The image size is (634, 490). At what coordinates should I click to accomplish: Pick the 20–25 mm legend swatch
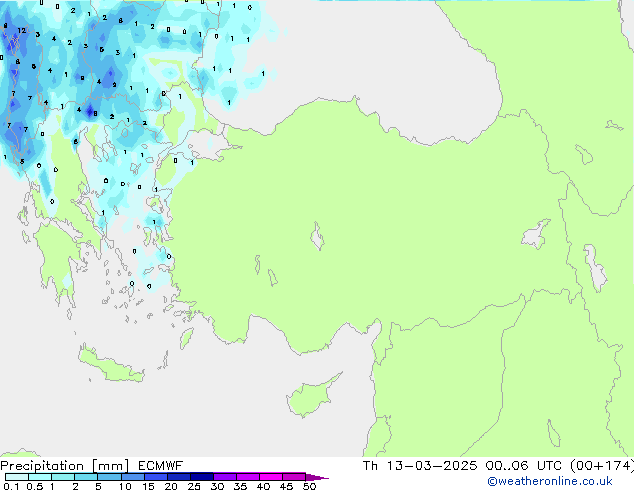(179, 477)
